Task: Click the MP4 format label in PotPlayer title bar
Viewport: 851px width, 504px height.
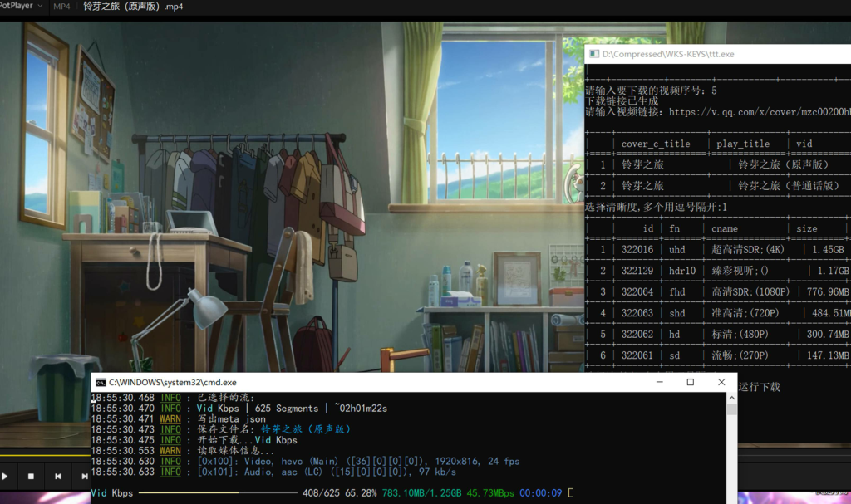Action: pos(61,7)
